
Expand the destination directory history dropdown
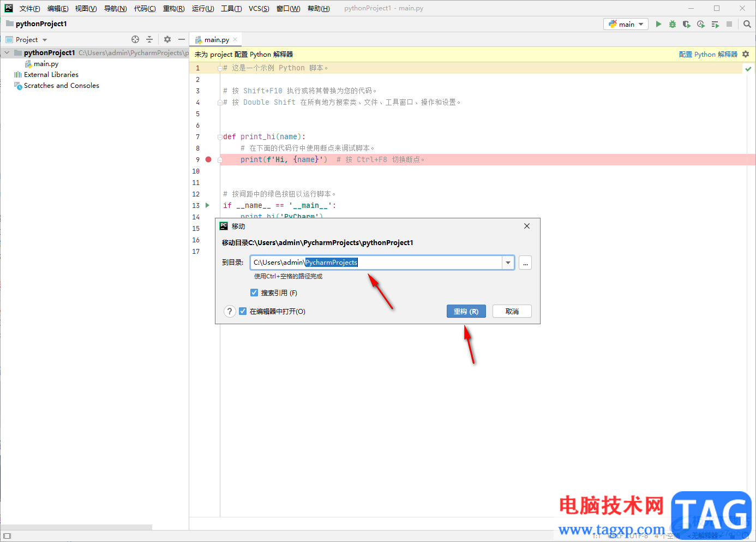pos(508,263)
